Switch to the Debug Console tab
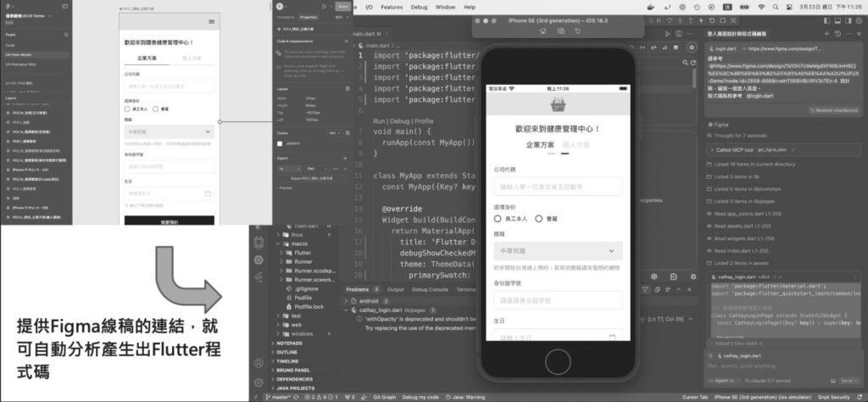This screenshot has width=868, height=402. click(430, 289)
